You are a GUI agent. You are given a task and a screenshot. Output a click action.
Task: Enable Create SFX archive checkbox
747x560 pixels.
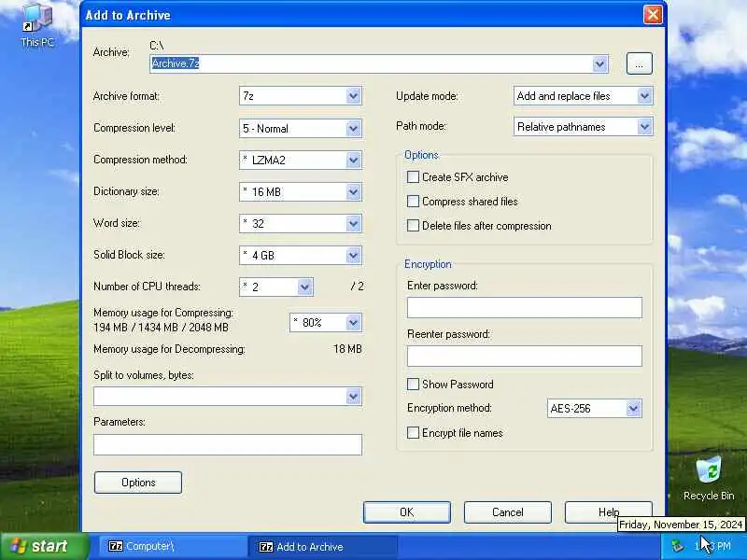[x=413, y=177]
